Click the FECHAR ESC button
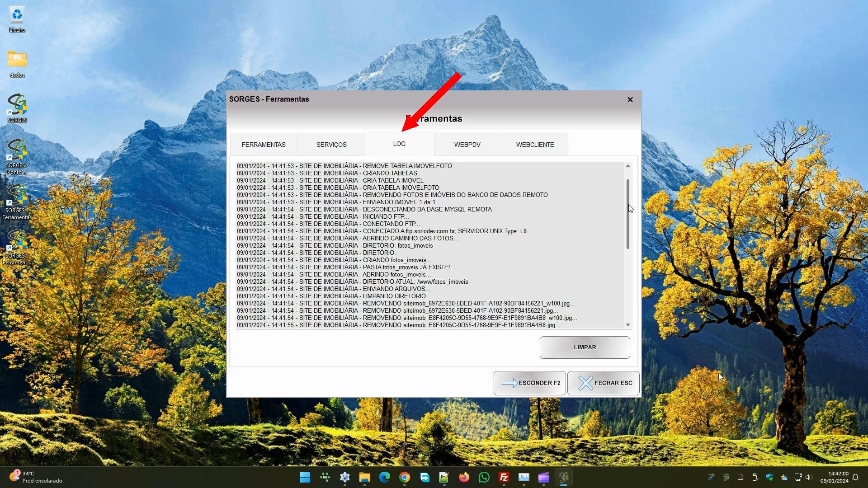 (x=603, y=383)
